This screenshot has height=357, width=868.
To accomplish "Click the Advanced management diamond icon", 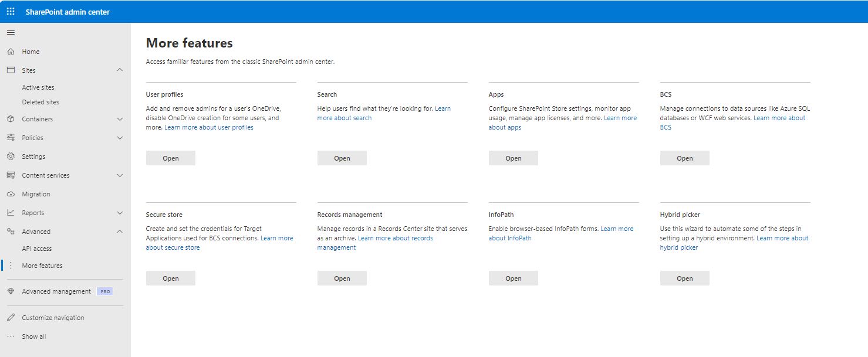I will 11,291.
